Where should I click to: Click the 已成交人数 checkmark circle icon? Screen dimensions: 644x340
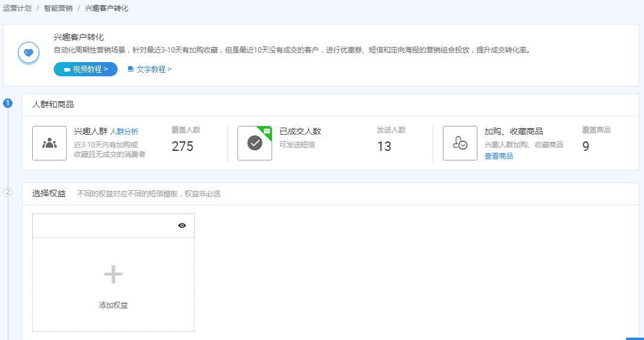pos(254,143)
